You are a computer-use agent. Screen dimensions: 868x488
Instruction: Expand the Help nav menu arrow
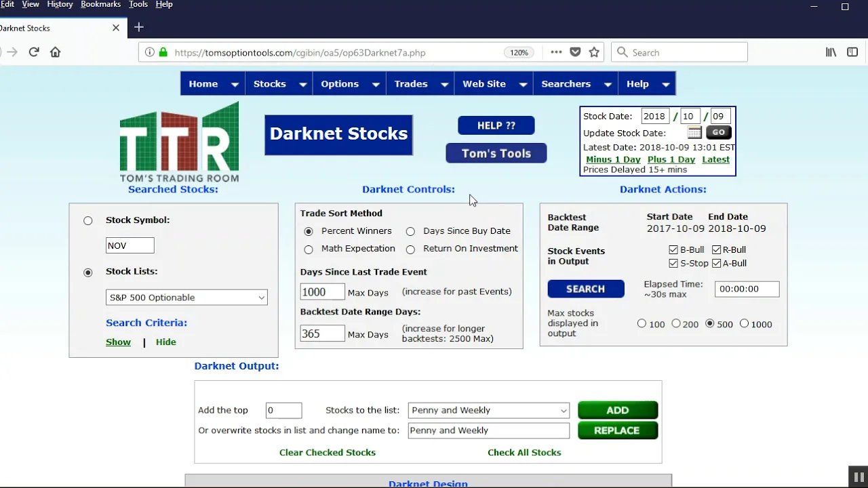coord(666,84)
